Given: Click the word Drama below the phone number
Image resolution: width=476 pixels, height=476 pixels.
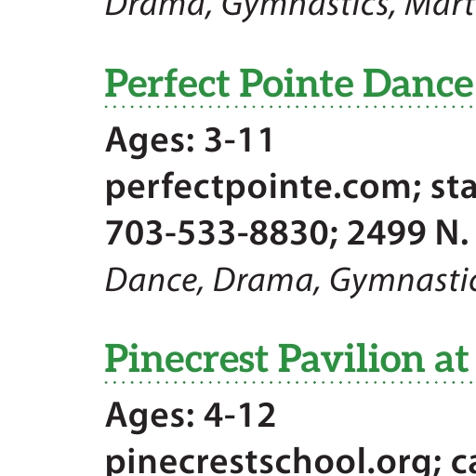Looking at the screenshot, I should point(263,281).
